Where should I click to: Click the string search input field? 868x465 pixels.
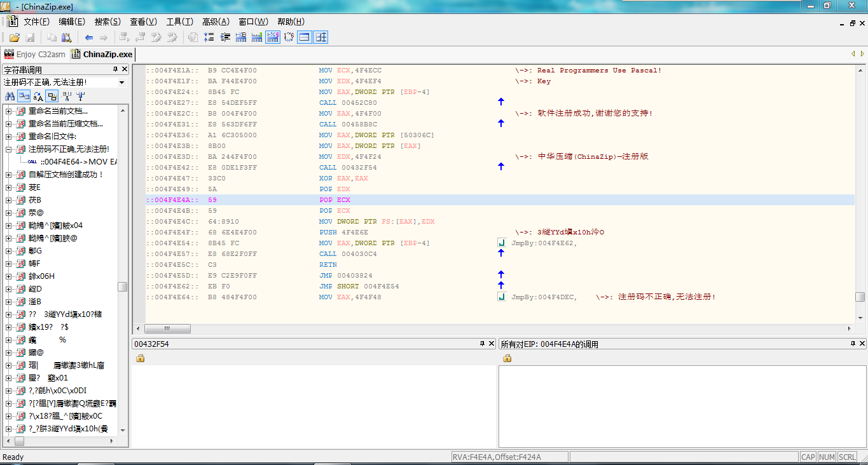59,83
